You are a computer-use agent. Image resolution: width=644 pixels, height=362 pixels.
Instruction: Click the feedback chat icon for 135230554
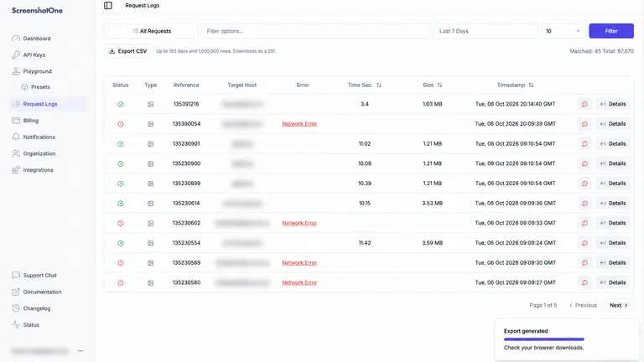(x=584, y=243)
